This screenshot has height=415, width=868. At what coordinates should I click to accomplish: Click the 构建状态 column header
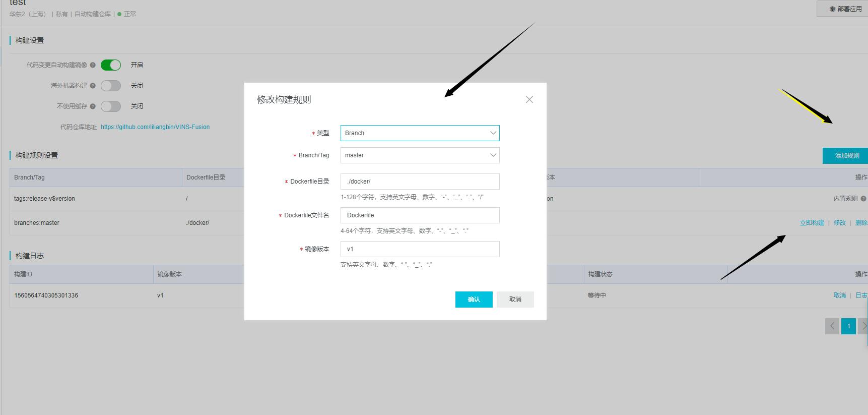coord(600,274)
